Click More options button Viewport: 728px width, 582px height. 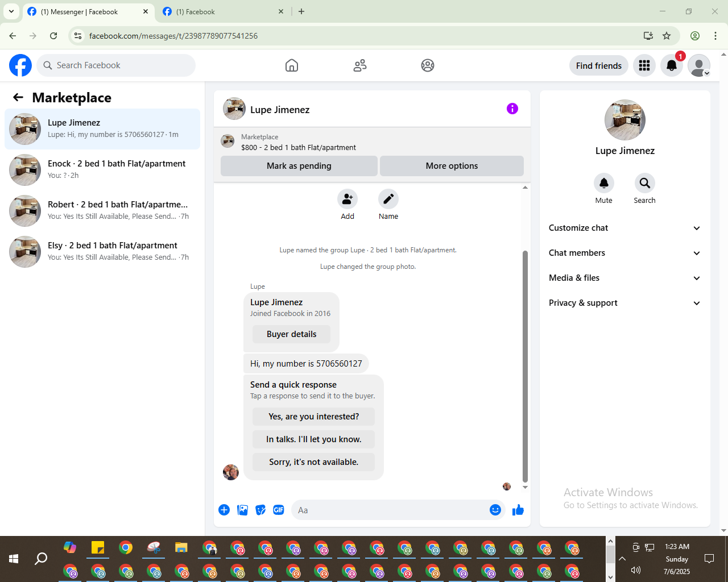[452, 166]
